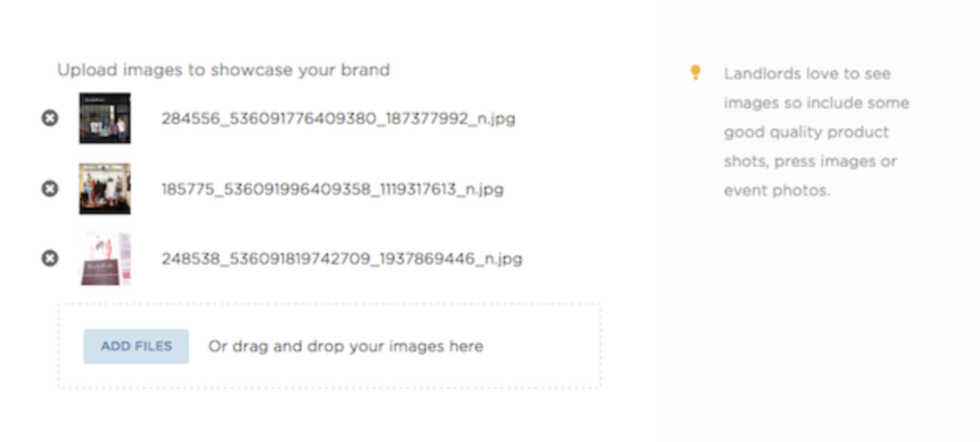Remove the 185775_536091996409358 image file

pyautogui.click(x=50, y=189)
